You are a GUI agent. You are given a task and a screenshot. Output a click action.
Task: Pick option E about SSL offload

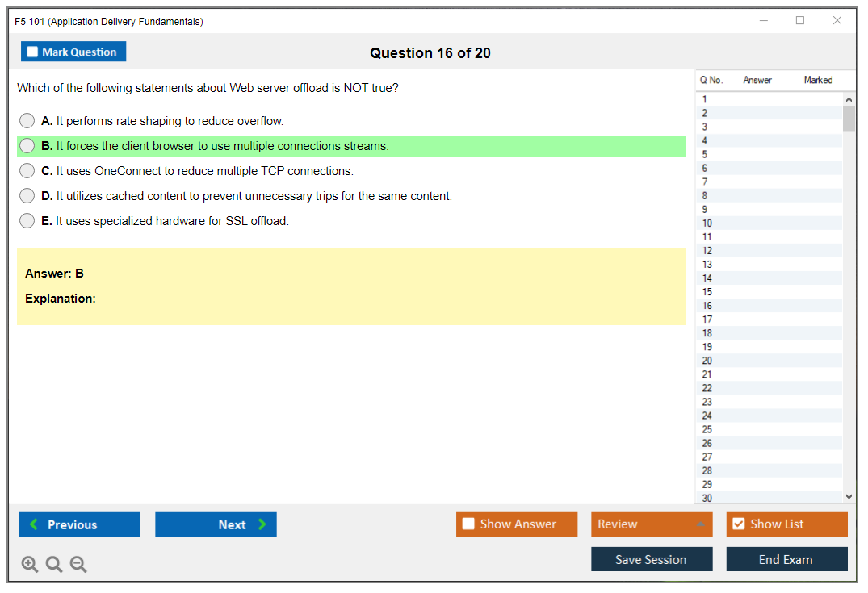click(x=27, y=221)
